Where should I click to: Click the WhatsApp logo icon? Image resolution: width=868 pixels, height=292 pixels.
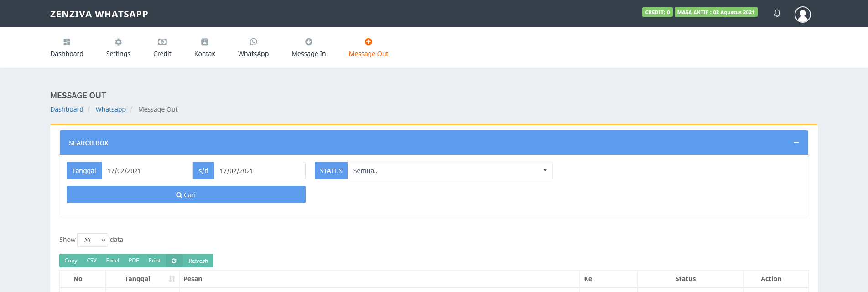pyautogui.click(x=254, y=42)
